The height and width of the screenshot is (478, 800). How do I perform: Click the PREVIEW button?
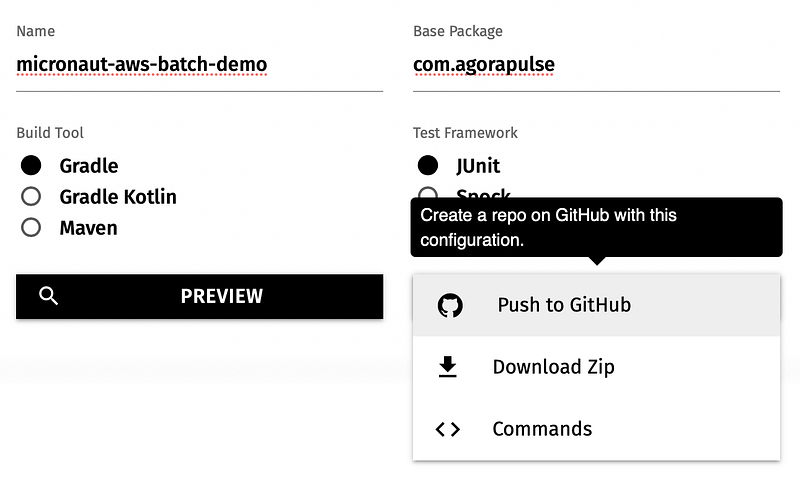click(x=199, y=296)
